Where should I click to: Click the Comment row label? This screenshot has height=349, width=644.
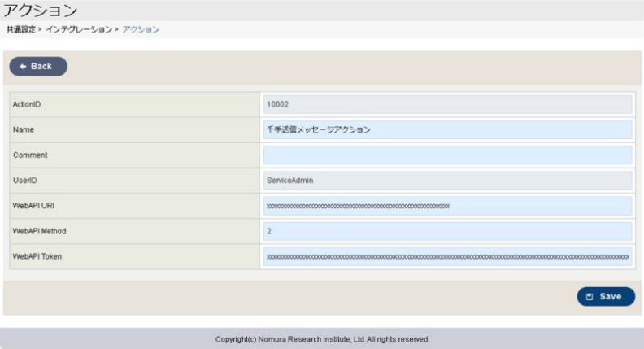(x=30, y=155)
